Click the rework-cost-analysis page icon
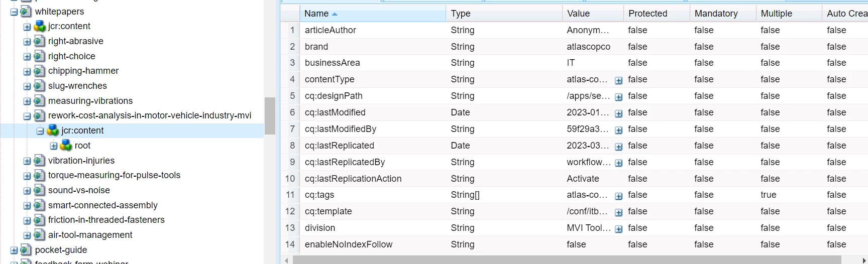This screenshot has height=264, width=868. tap(39, 115)
